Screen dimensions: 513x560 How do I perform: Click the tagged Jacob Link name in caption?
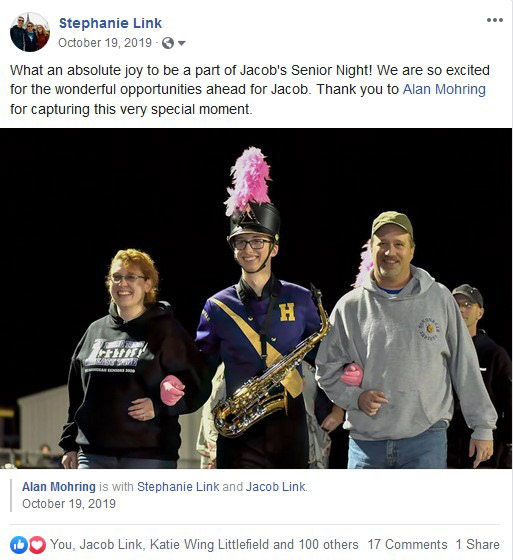pos(275,486)
